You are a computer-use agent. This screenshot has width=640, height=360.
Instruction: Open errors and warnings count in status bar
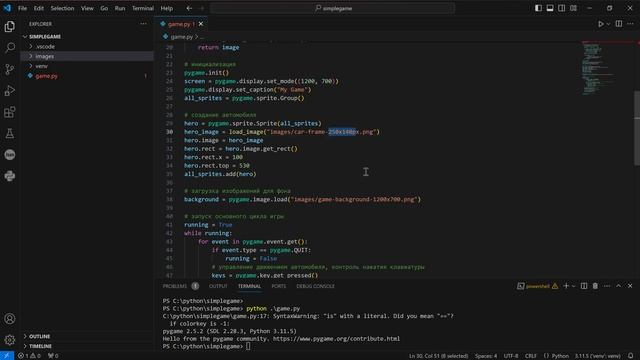(x=29, y=356)
